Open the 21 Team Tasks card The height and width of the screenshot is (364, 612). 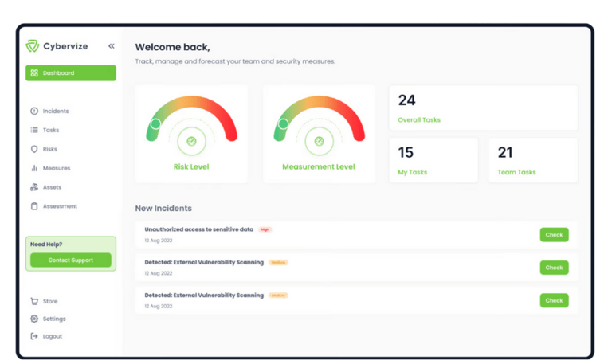[533, 160]
